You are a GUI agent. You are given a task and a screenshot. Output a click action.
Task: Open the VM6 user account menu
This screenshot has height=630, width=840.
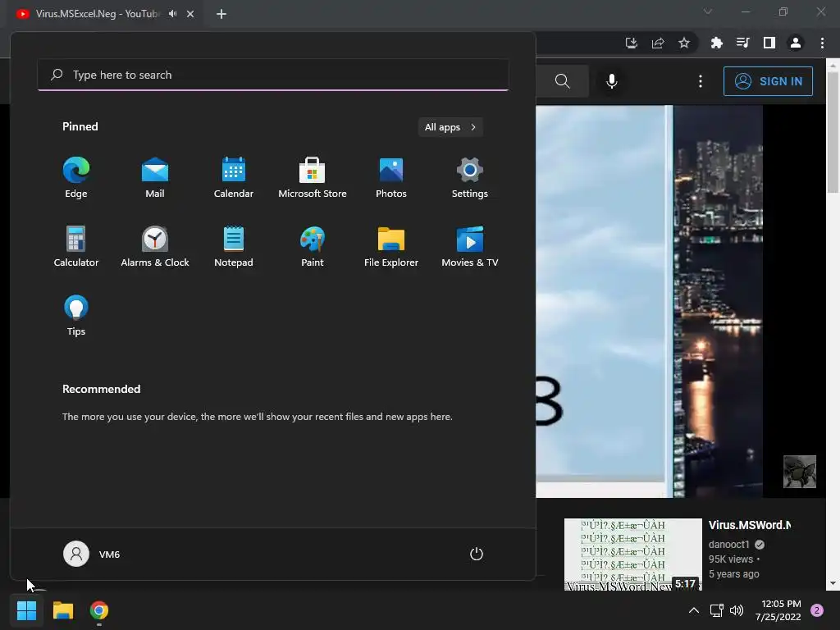pyautogui.click(x=92, y=554)
